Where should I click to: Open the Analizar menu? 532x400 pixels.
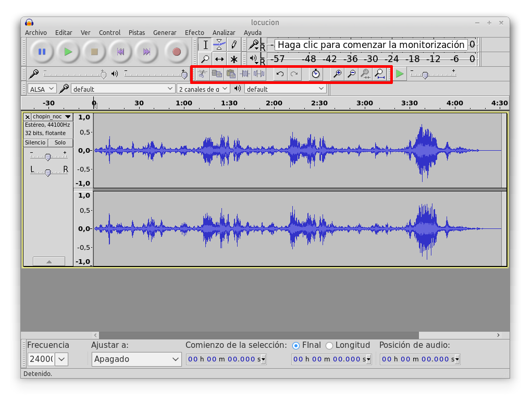click(224, 33)
